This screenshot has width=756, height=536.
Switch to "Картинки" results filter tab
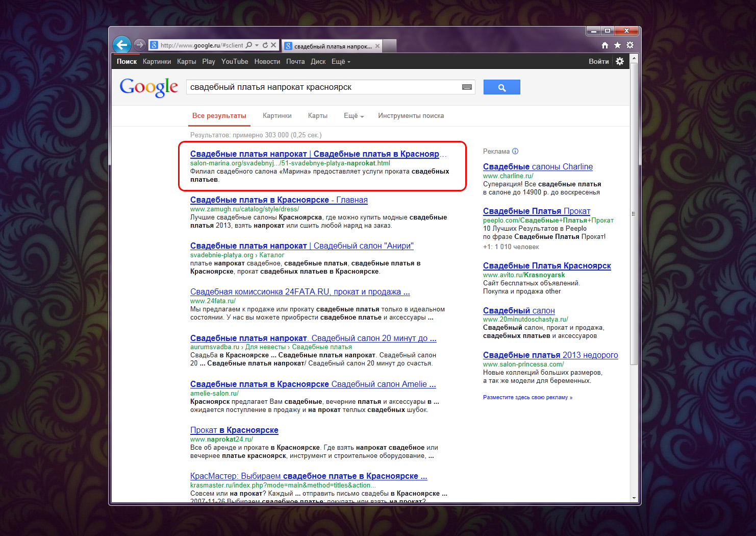click(277, 116)
